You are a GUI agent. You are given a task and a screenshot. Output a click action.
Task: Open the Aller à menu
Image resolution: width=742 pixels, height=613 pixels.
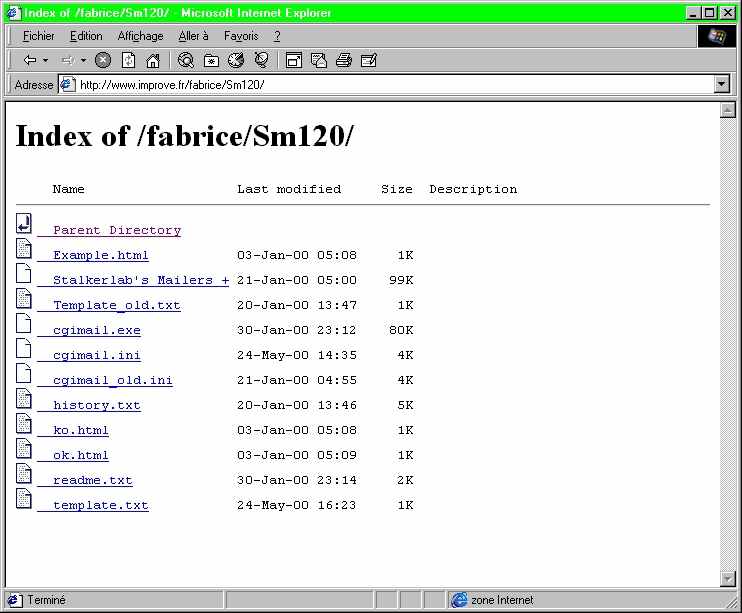193,36
